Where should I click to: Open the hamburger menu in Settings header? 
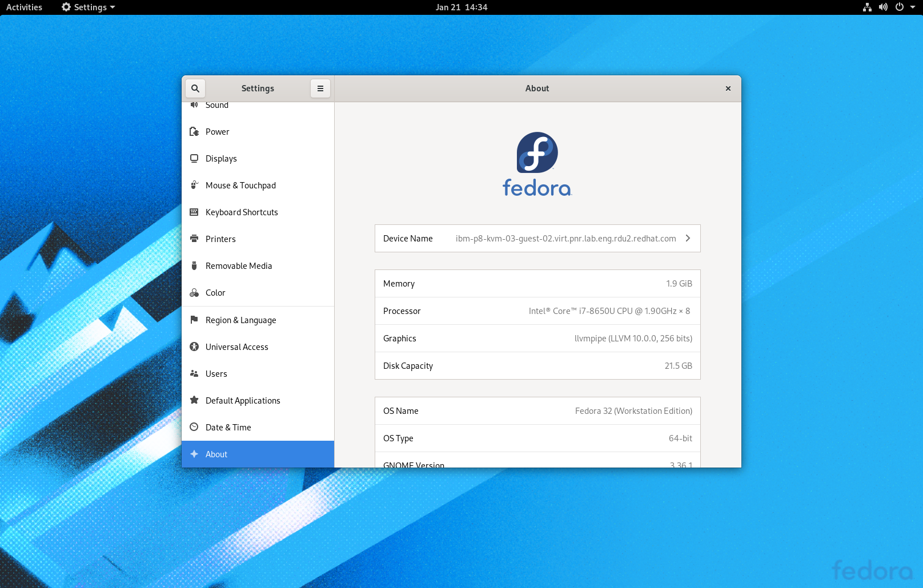[x=320, y=88]
